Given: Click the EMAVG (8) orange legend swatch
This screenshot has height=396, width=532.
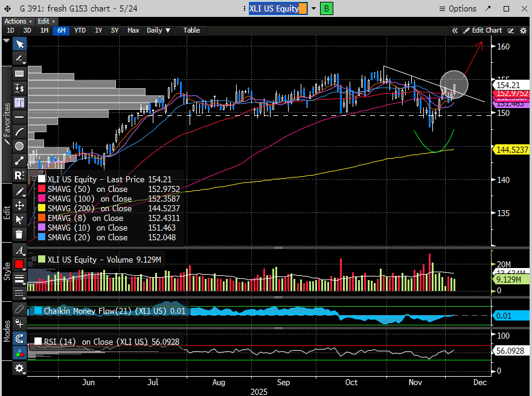Looking at the screenshot, I should (x=42, y=218).
